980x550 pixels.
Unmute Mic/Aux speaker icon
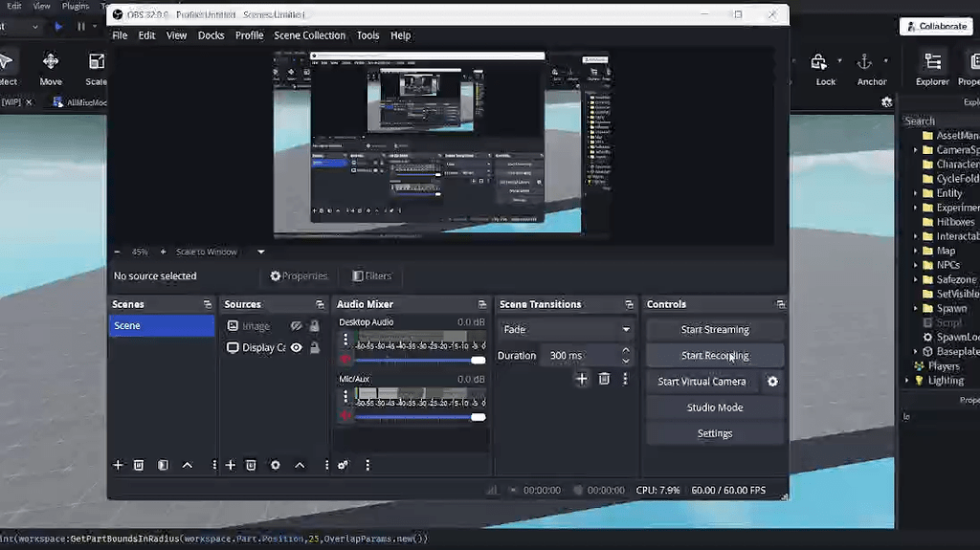[x=345, y=416]
